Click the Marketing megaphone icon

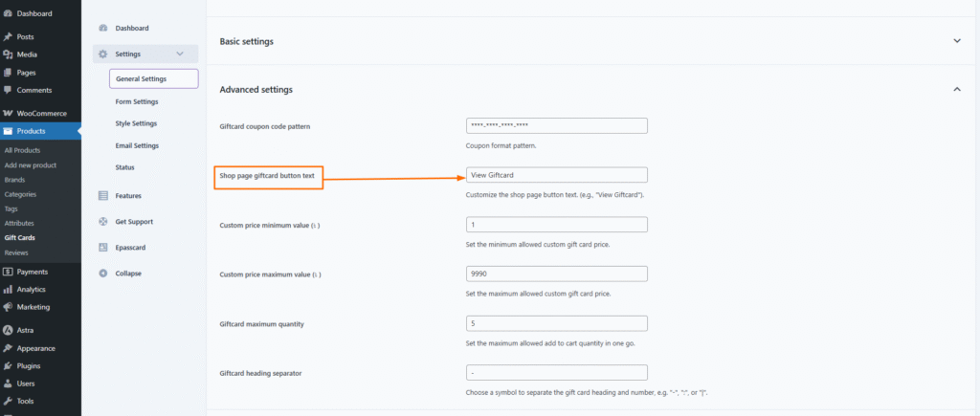point(9,307)
